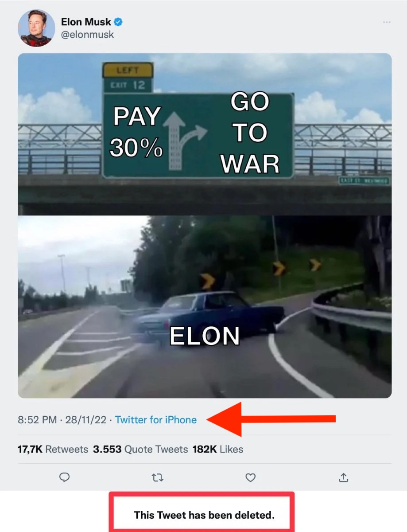407x532 pixels.
Task: Click the This Tweet has been deleted notice
Action: [204, 515]
